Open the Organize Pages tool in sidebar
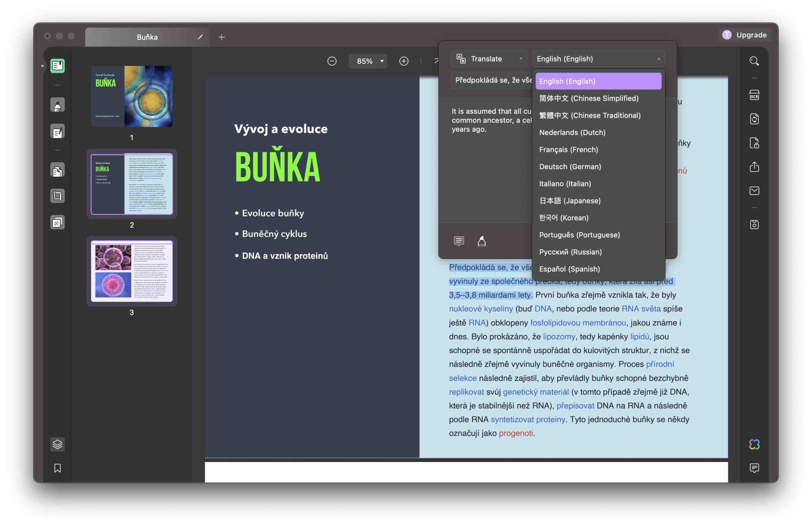Image resolution: width=812 pixels, height=527 pixels. (x=57, y=170)
